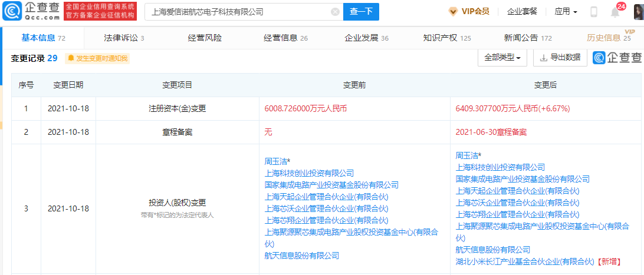Expand the 全部类型 filter dropdown
This screenshot has height=275, width=644.
click(x=502, y=58)
